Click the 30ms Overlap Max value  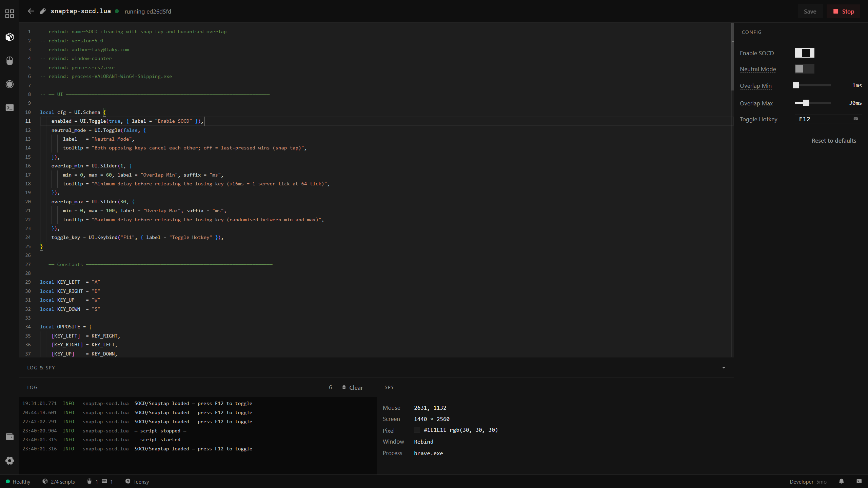coord(855,103)
